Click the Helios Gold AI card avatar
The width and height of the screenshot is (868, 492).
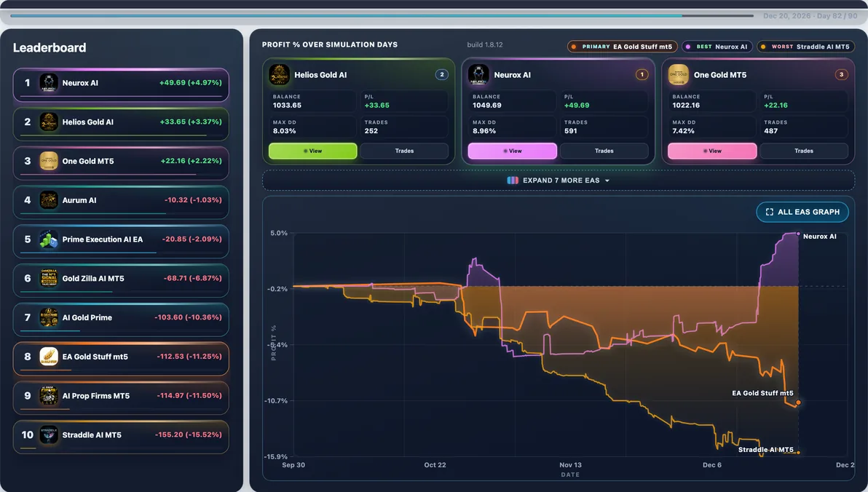click(279, 75)
